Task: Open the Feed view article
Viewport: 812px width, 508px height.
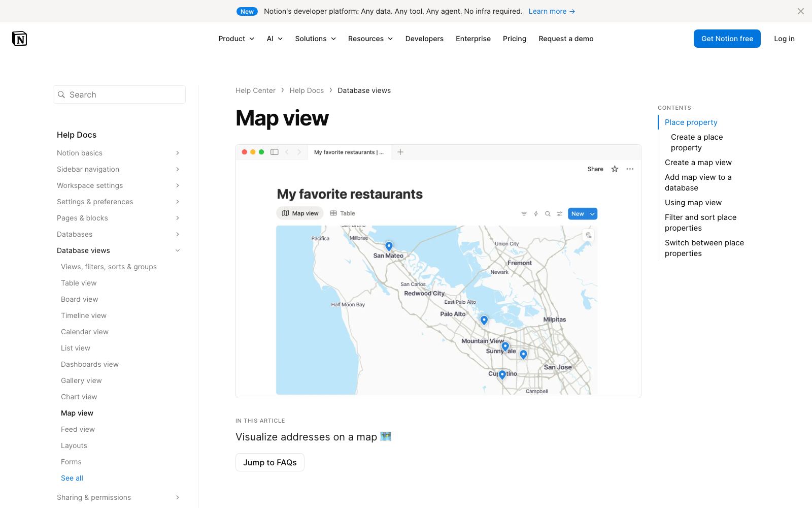Action: [x=78, y=429]
